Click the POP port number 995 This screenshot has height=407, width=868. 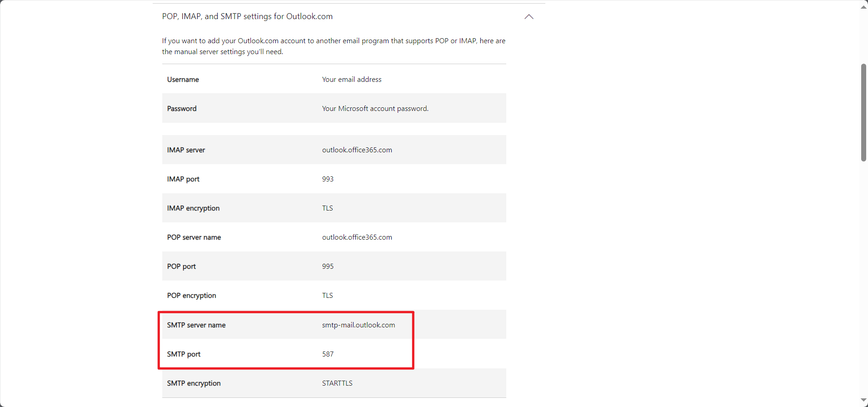click(x=328, y=266)
